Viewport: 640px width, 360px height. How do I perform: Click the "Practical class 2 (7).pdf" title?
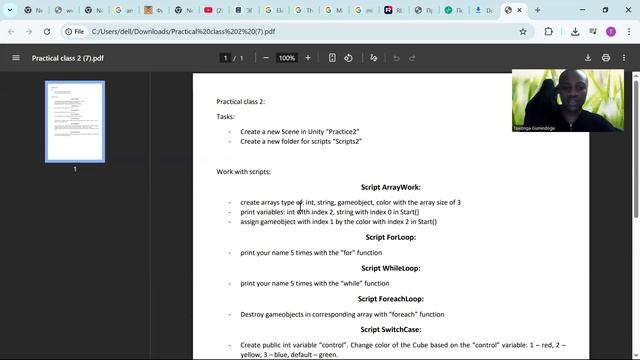tap(68, 58)
